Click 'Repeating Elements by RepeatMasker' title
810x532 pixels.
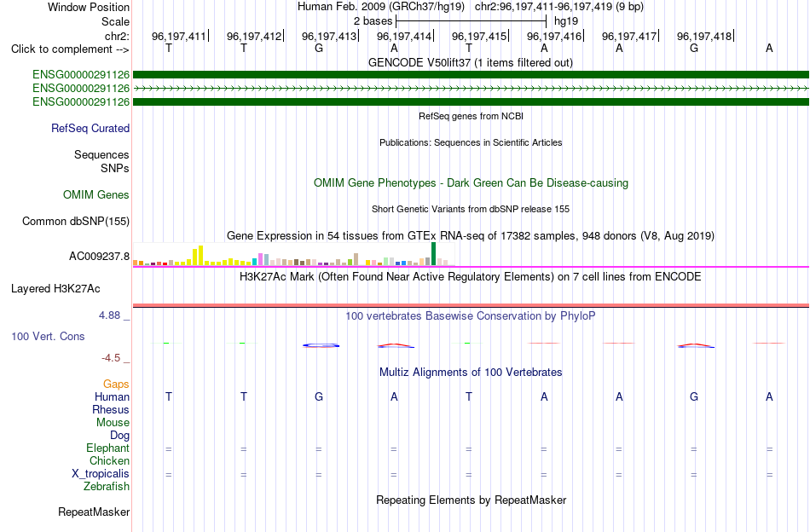coord(472,500)
